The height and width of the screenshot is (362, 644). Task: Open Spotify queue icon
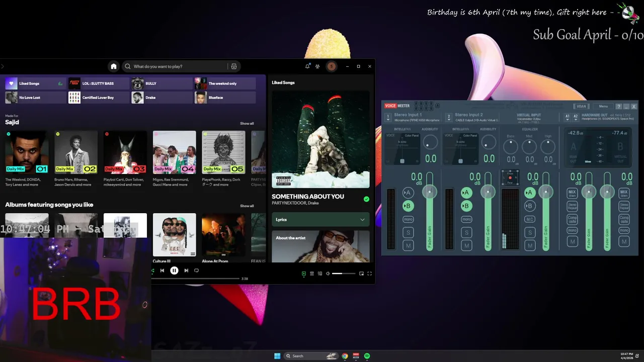tap(311, 274)
